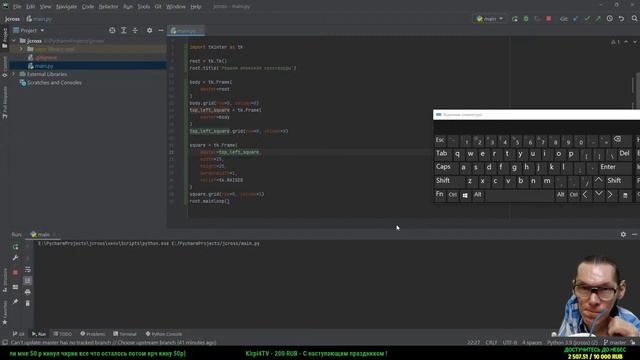Click the Pin Tab icon in Run panel
The width and height of the screenshot is (640, 360).
click(16, 302)
